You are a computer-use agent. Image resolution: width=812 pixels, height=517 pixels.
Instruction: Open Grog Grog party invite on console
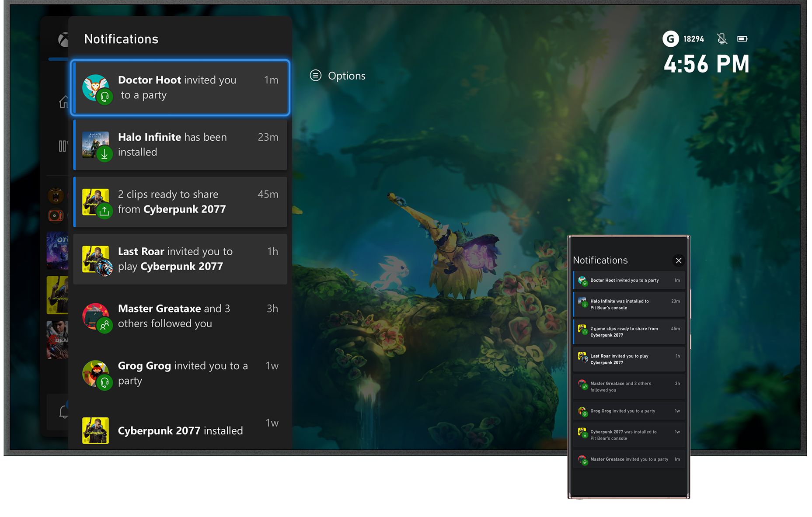tap(180, 374)
